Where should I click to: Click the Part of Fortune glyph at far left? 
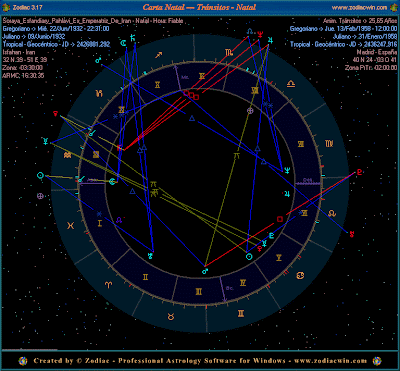tap(40, 196)
